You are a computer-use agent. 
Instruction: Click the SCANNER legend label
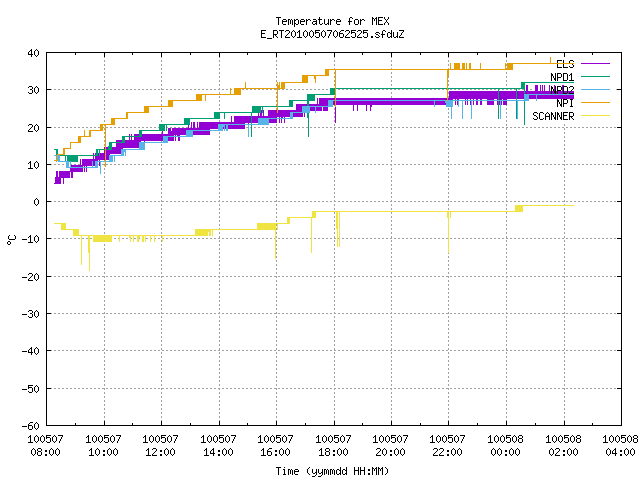553,116
